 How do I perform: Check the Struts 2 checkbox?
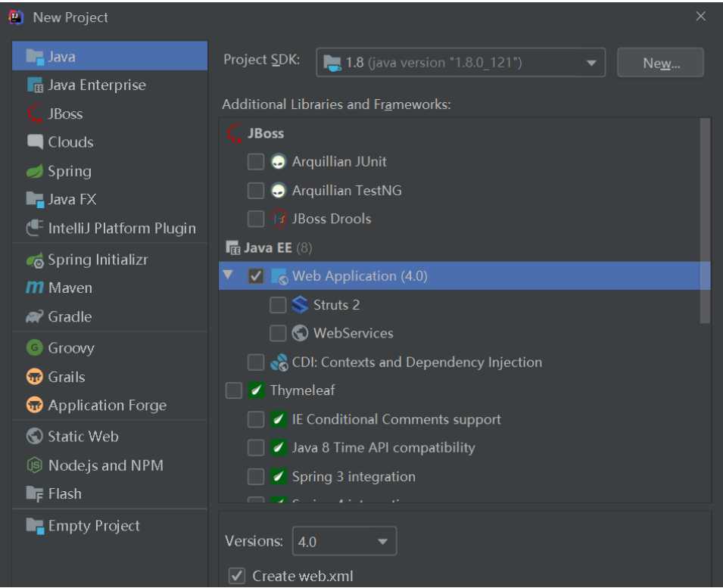(278, 305)
